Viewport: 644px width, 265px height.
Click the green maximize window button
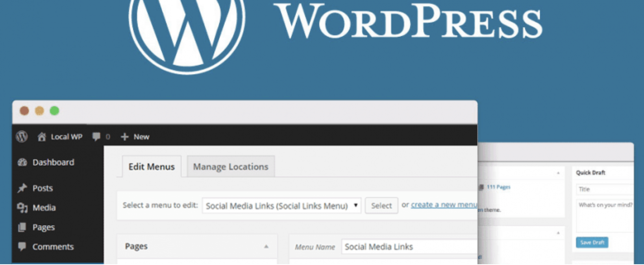pyautogui.click(x=54, y=111)
